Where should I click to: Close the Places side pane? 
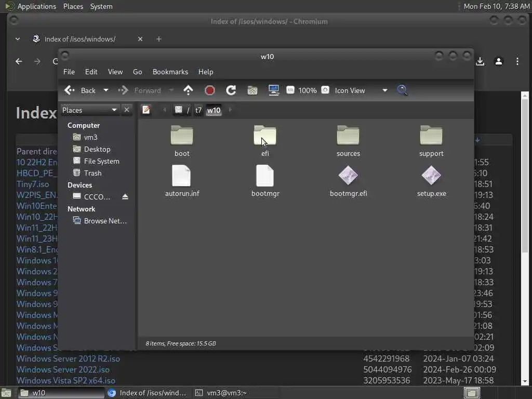[127, 110]
